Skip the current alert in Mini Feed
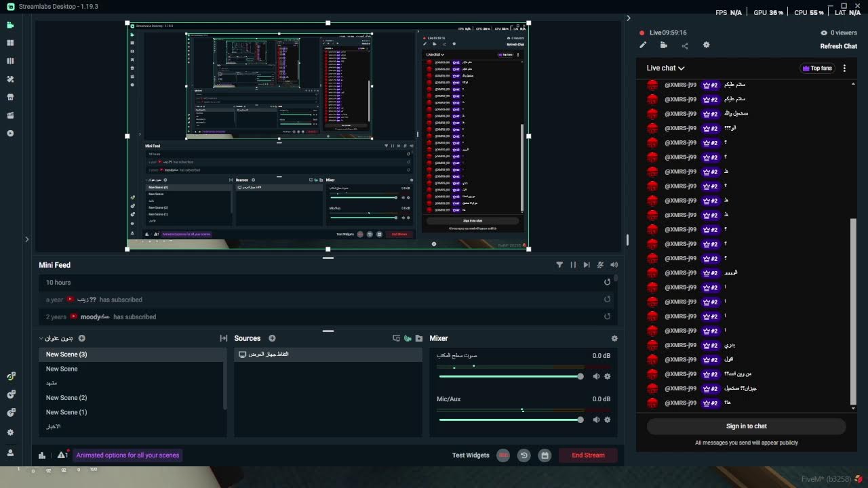 (587, 265)
